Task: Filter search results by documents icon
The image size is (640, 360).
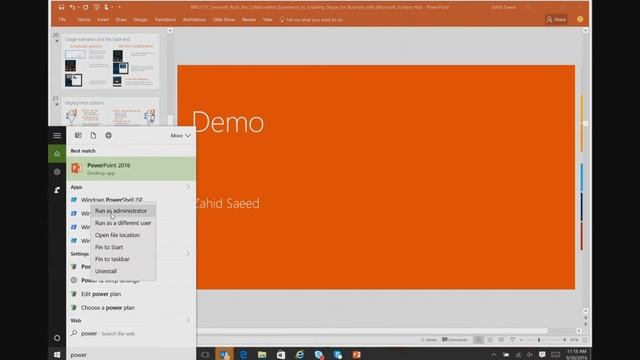Action: click(x=93, y=136)
